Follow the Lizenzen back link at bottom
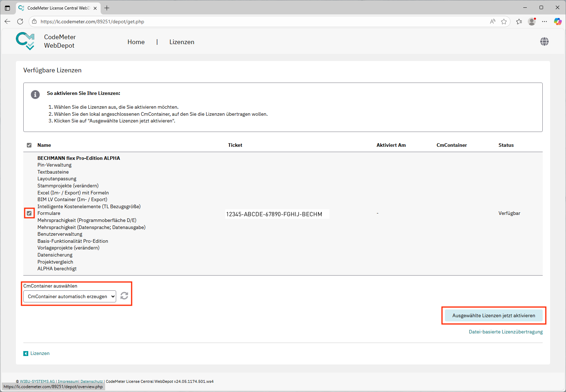566x392 pixels. (x=40, y=353)
